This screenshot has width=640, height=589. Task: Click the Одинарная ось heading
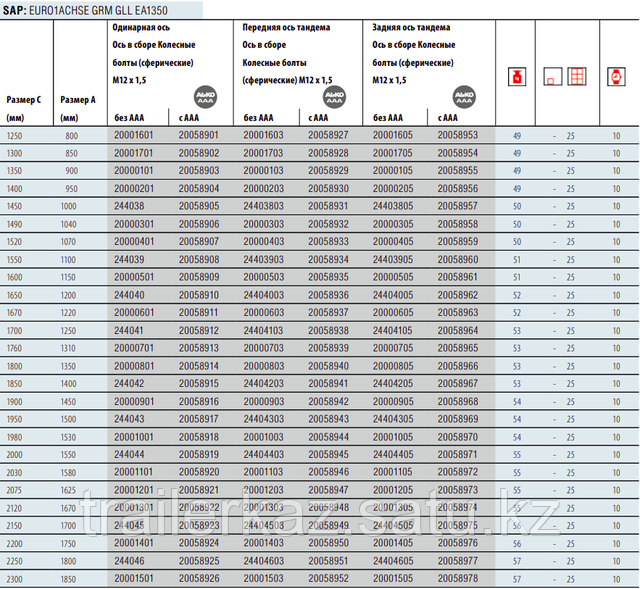[141, 27]
